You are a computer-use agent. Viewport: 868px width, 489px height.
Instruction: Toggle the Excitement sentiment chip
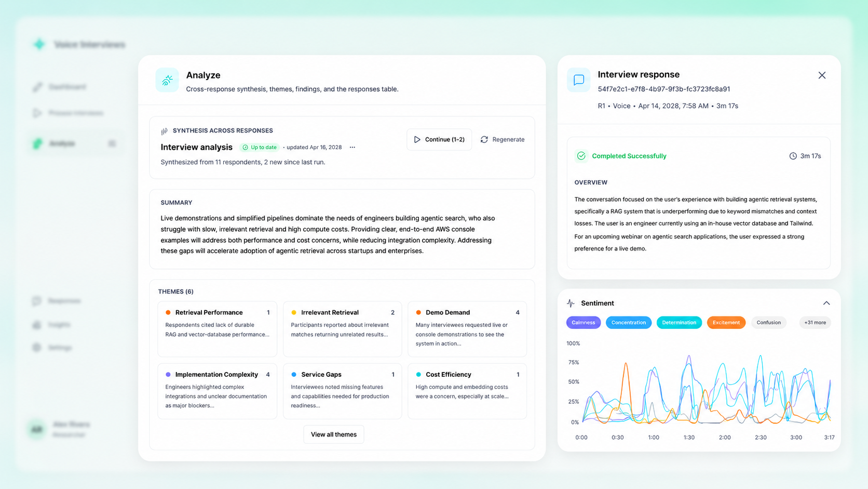[x=726, y=323]
